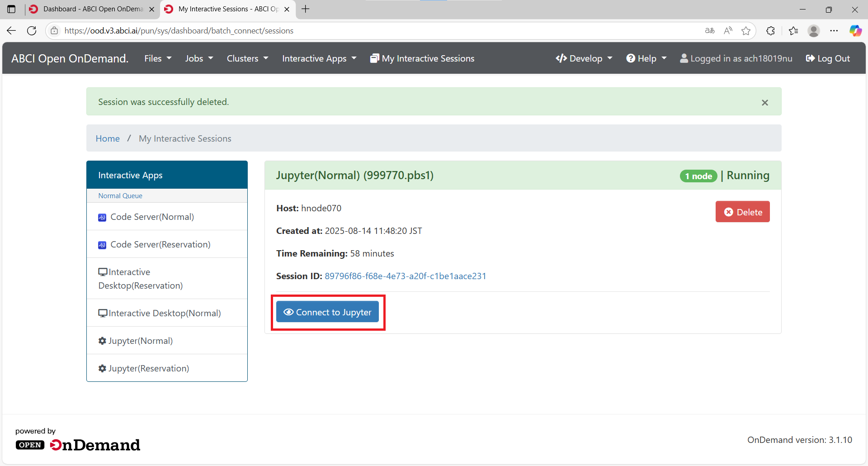Click the browser back arrow

click(x=11, y=31)
